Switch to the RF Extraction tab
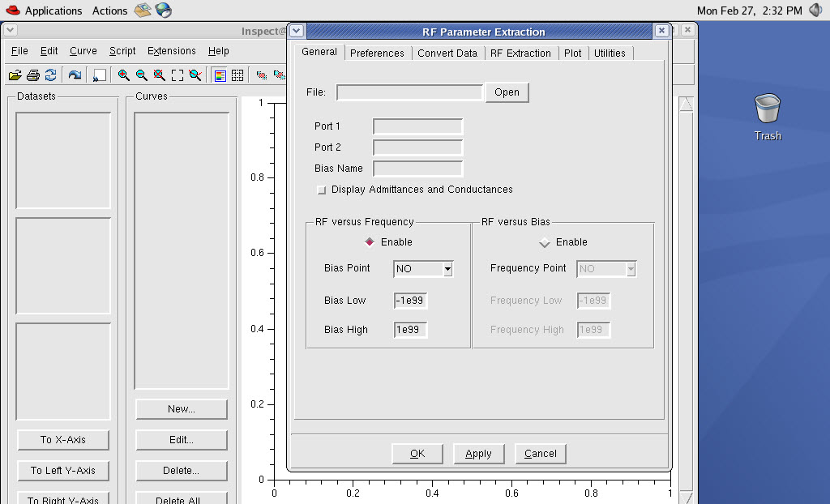The height and width of the screenshot is (504, 830). tap(520, 53)
